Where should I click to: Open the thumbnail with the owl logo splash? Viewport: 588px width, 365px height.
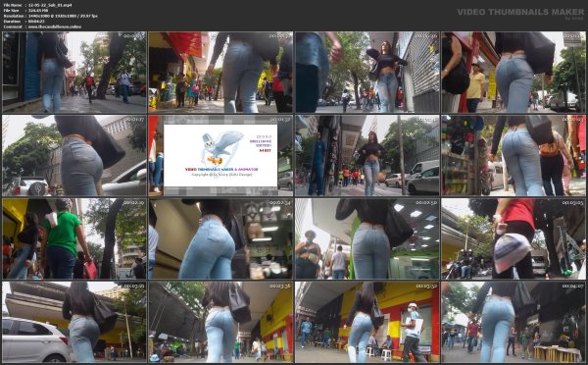pyautogui.click(x=220, y=155)
